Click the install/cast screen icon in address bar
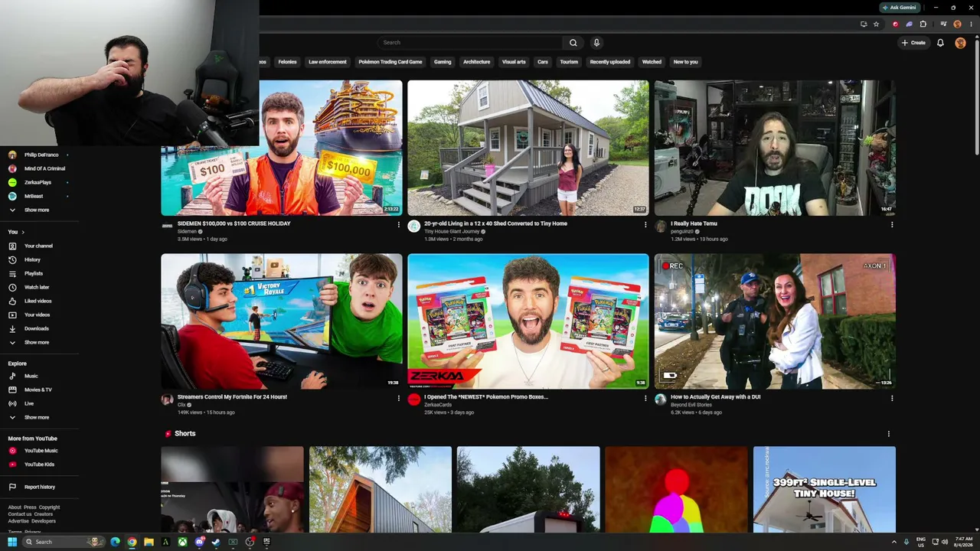 864,24
